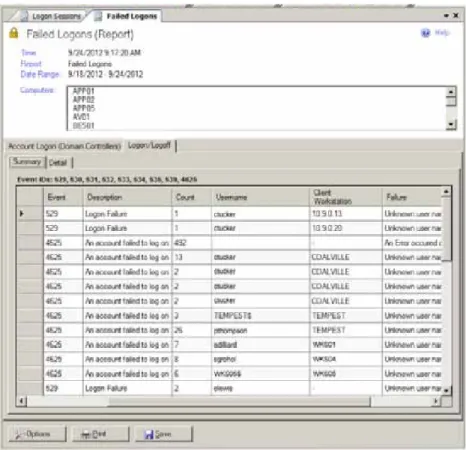This screenshot has width=466, height=450.
Task: Click the Options tools icon
Action: tap(20, 434)
